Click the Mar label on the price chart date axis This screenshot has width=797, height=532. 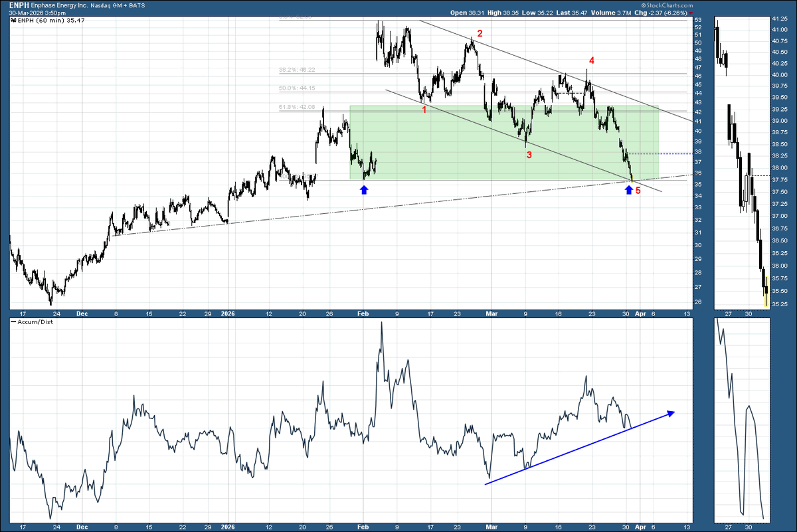pyautogui.click(x=491, y=312)
